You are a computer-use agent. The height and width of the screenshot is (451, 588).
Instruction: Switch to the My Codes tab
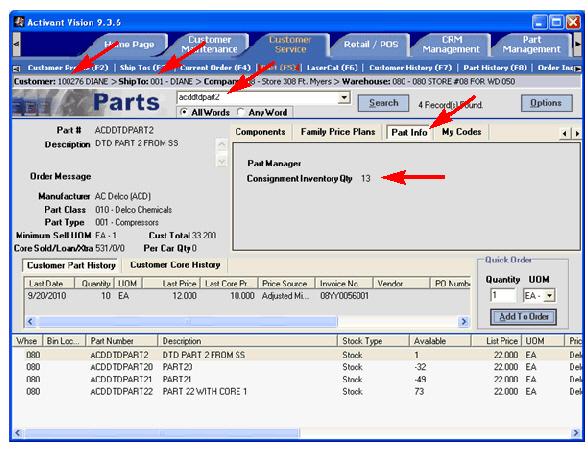(x=461, y=132)
